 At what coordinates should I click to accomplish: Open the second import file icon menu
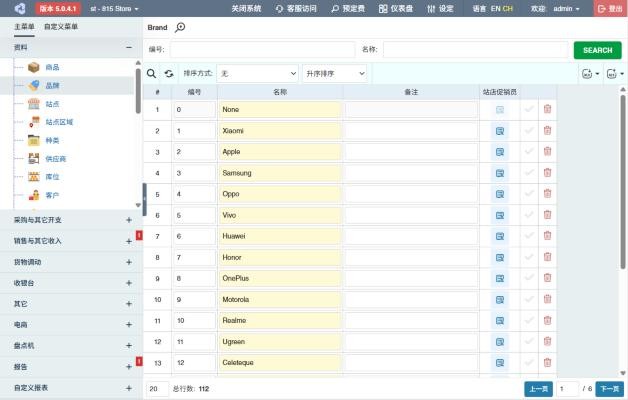[615, 74]
